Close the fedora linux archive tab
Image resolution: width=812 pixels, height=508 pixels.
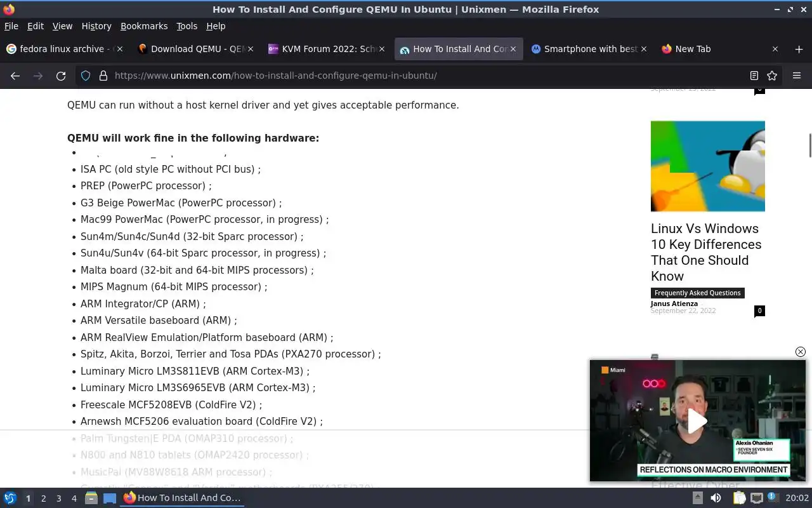click(x=121, y=49)
